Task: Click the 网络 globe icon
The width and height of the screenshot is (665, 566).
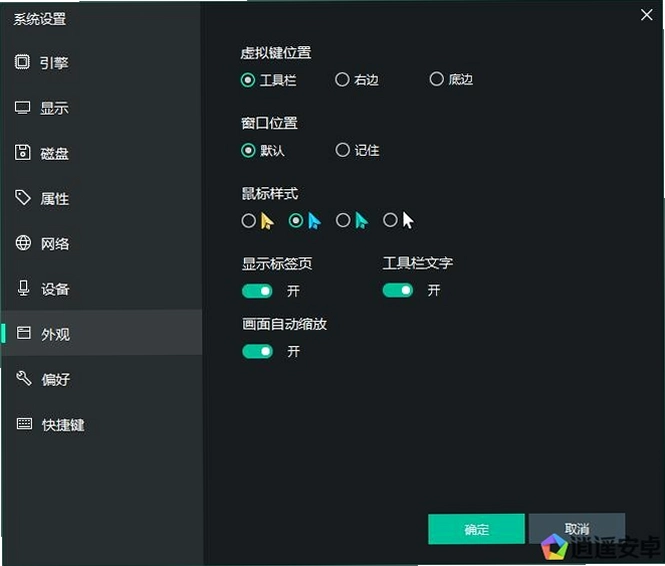Action: pyautogui.click(x=23, y=243)
